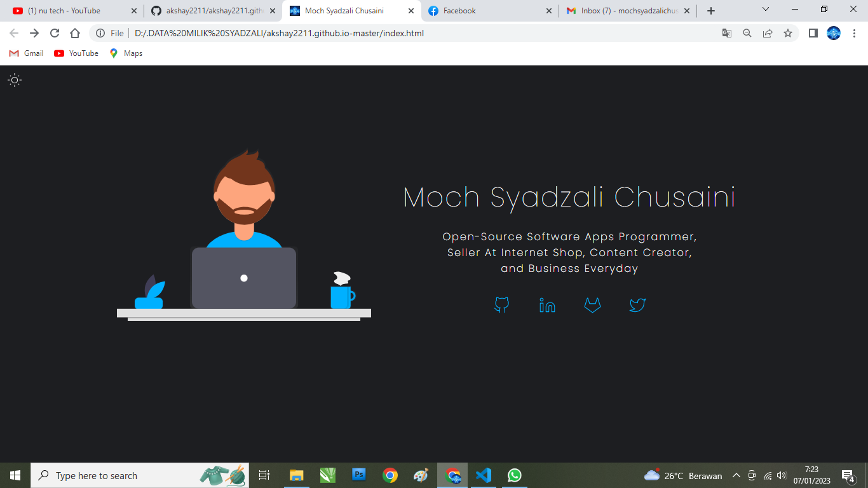The height and width of the screenshot is (488, 868).
Task: Open the GitLab profile icon link
Action: click(x=592, y=305)
